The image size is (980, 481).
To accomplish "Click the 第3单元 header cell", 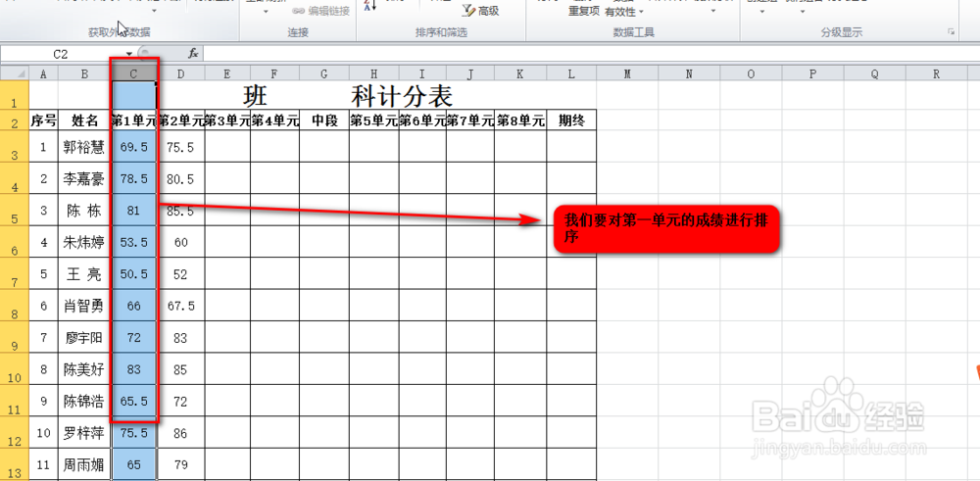I will tap(227, 120).
